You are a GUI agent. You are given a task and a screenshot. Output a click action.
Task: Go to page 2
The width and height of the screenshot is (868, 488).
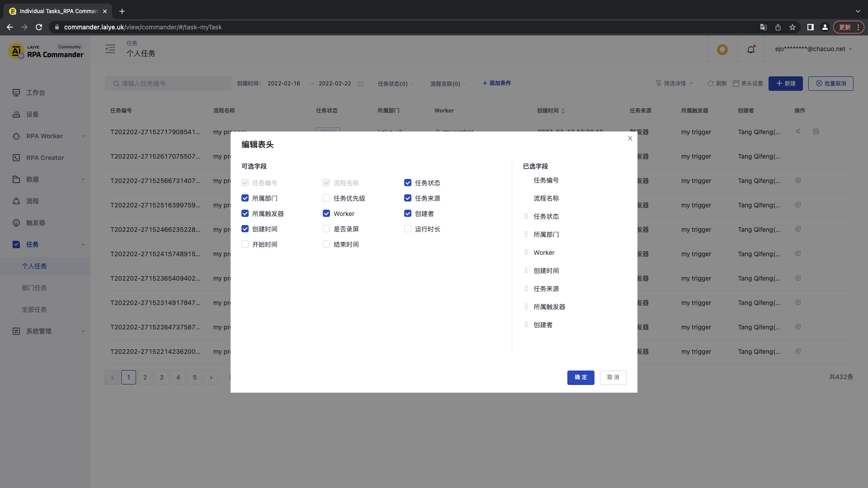click(x=145, y=377)
